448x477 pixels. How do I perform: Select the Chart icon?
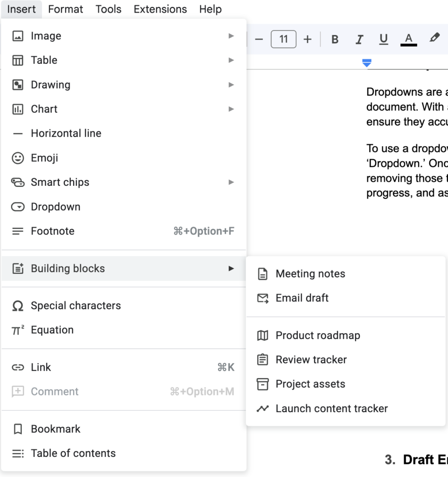(x=17, y=109)
